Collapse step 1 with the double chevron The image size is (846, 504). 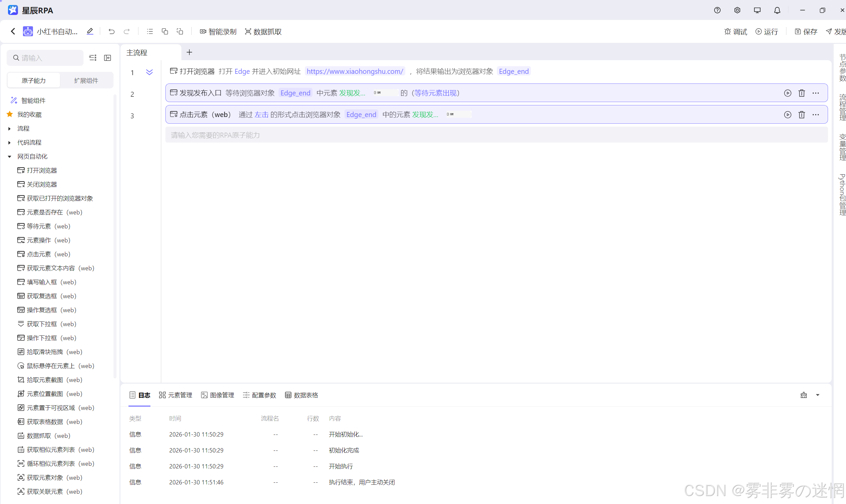(149, 72)
